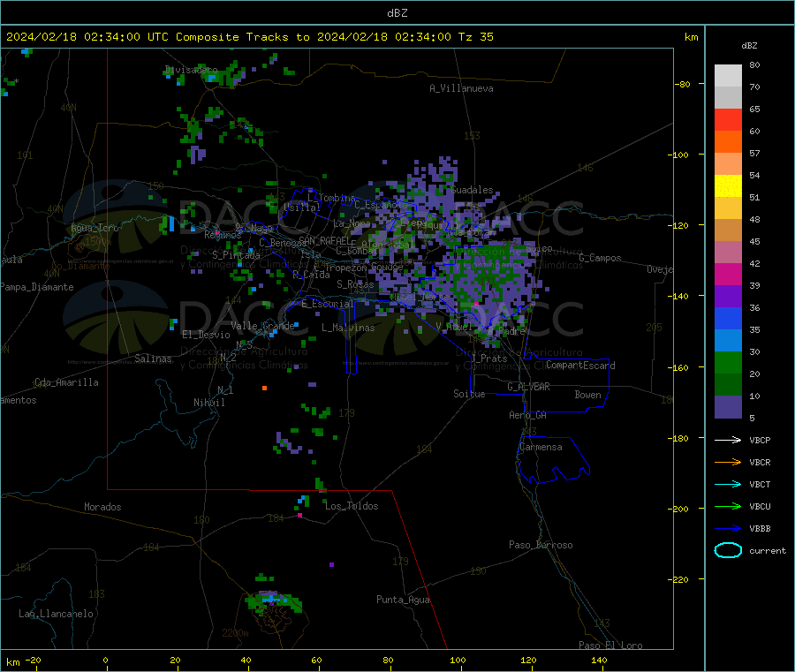Click the isolated orange echo pixel near N_1
Image resolution: width=795 pixels, height=672 pixels.
point(264,389)
